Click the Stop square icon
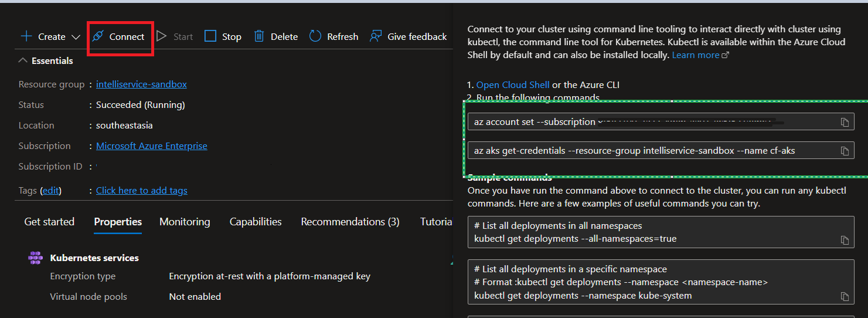 coord(210,36)
